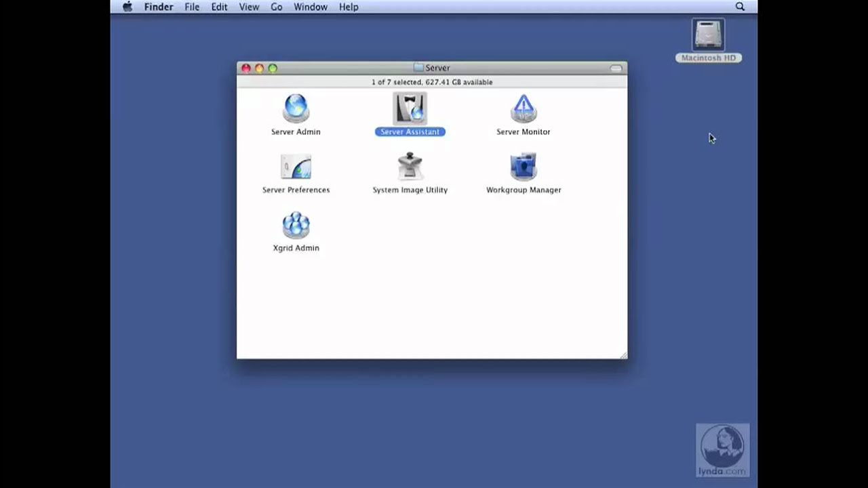Open Xgrid Admin

click(296, 224)
